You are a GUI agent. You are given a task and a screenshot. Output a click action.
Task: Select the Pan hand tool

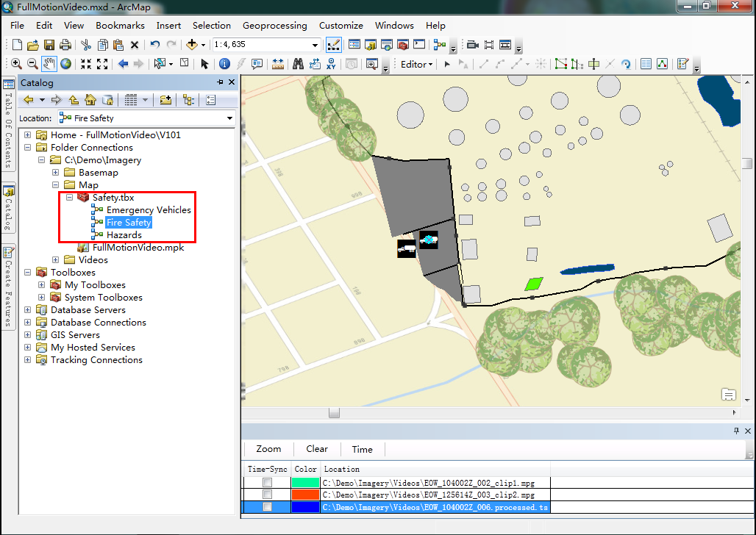[49, 64]
